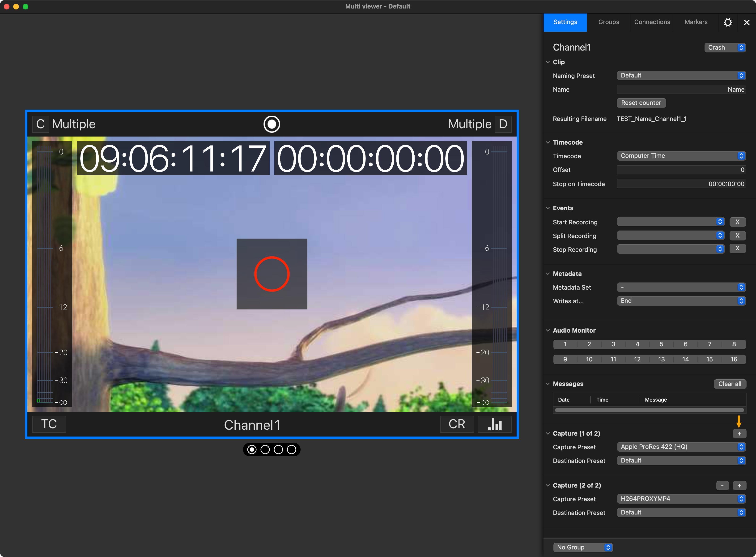
Task: Select the third viewer layout dot
Action: [x=278, y=450]
